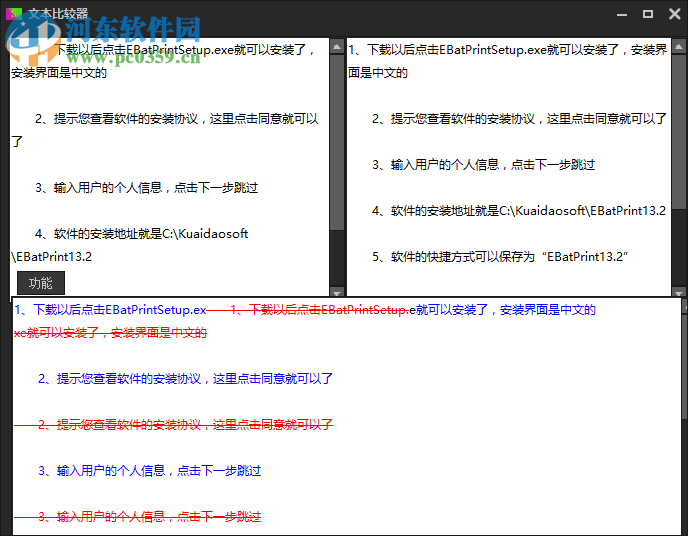Close the 文本比较器 window

674,14
